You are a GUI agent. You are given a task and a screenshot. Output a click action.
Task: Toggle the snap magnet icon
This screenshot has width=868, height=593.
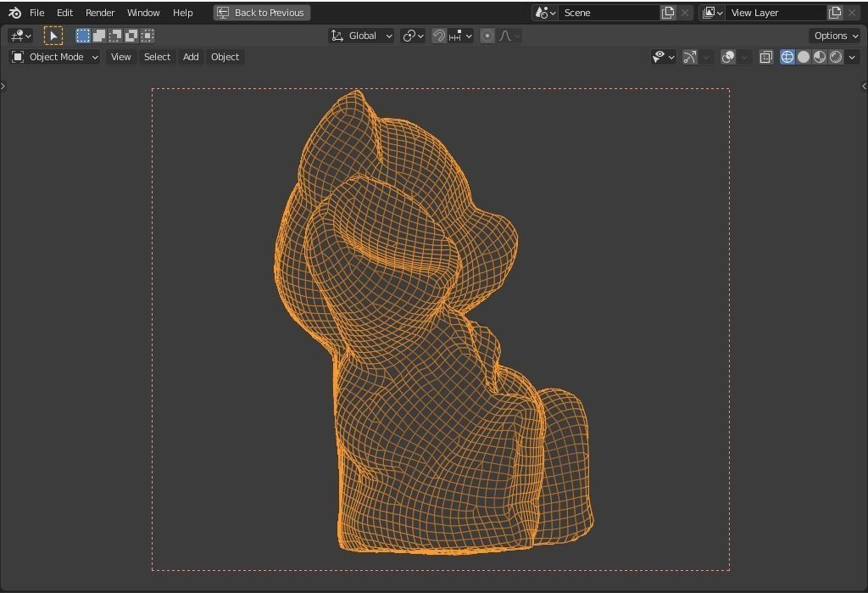[x=438, y=36]
